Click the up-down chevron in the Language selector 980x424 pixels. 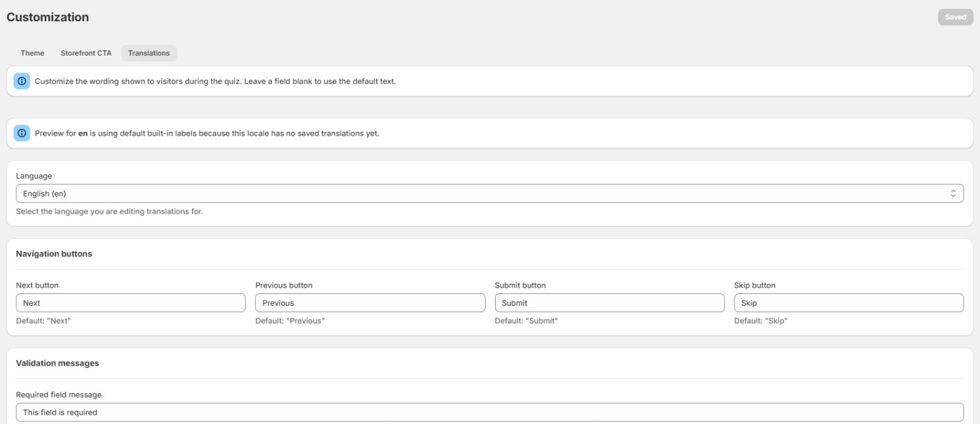pos(953,194)
